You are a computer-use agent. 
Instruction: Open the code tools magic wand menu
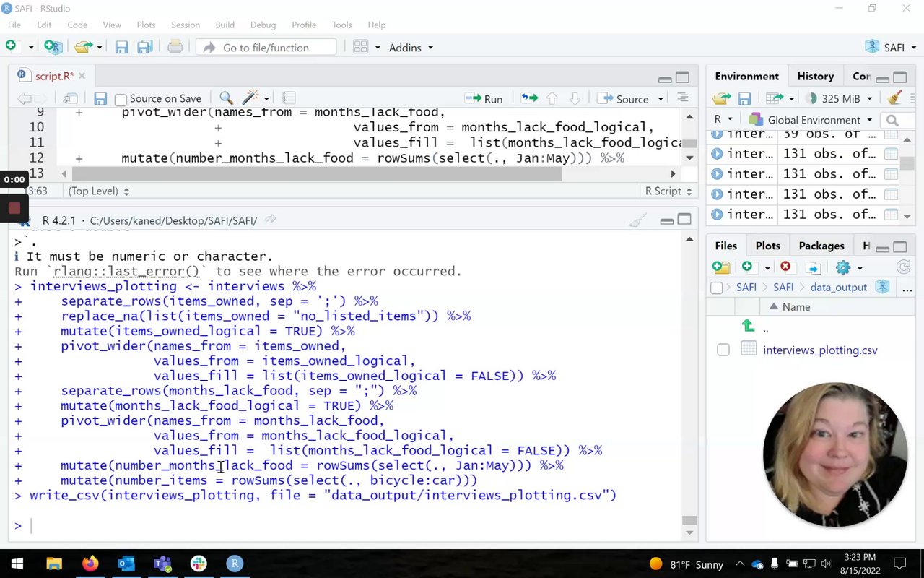point(255,98)
